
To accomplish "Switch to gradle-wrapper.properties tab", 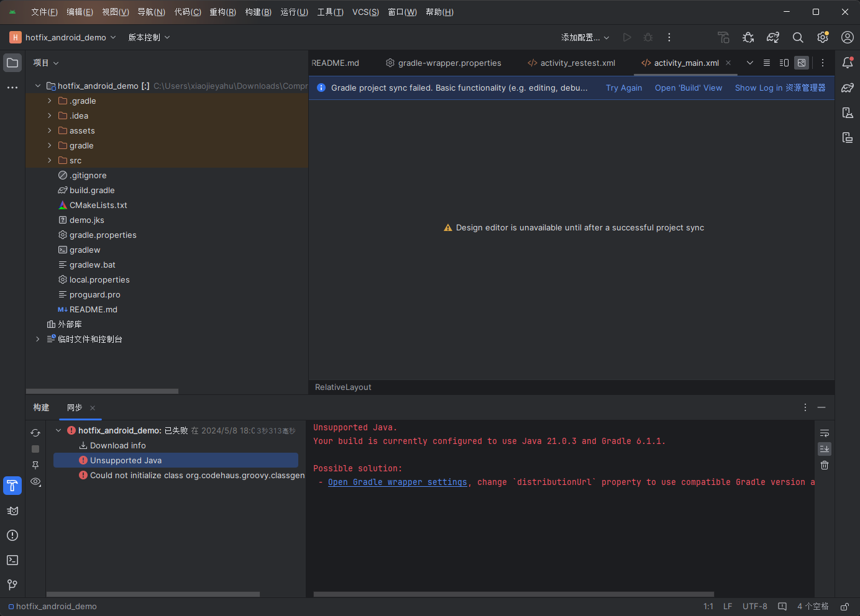I will click(444, 63).
